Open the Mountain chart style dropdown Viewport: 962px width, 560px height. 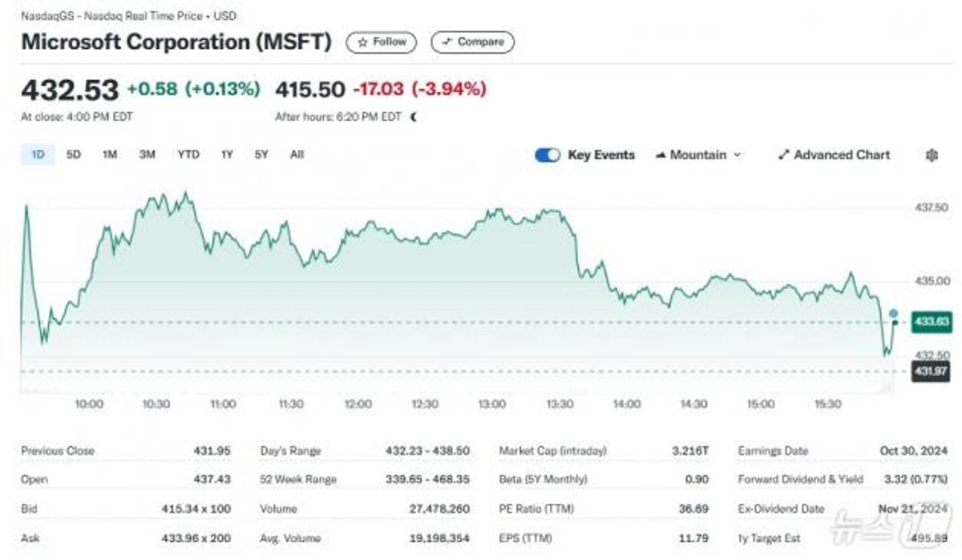click(697, 155)
